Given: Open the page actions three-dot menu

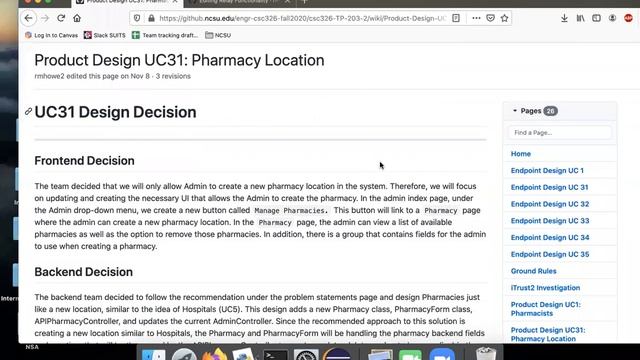Looking at the screenshot, I should point(476,18).
